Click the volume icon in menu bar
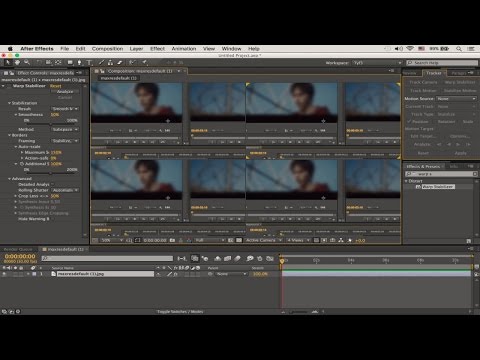The image size is (480, 360). pos(399,49)
